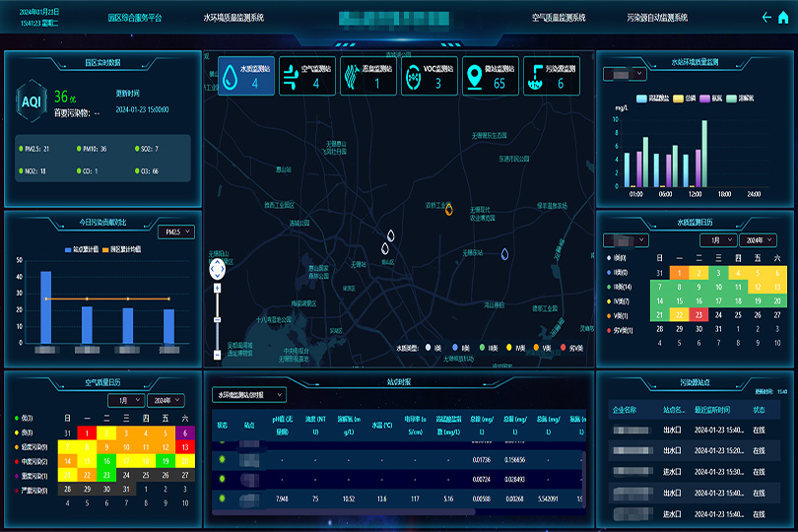The image size is (798, 532).
Task: Select the 水质监测站 water station tile
Action: point(247,75)
